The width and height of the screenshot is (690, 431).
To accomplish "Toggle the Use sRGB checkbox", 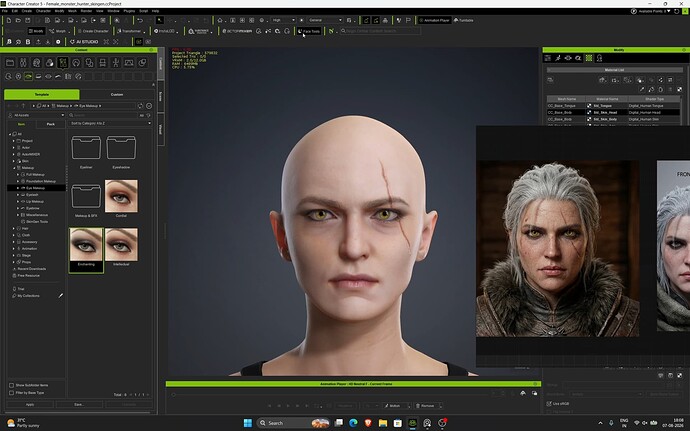I will [549, 403].
